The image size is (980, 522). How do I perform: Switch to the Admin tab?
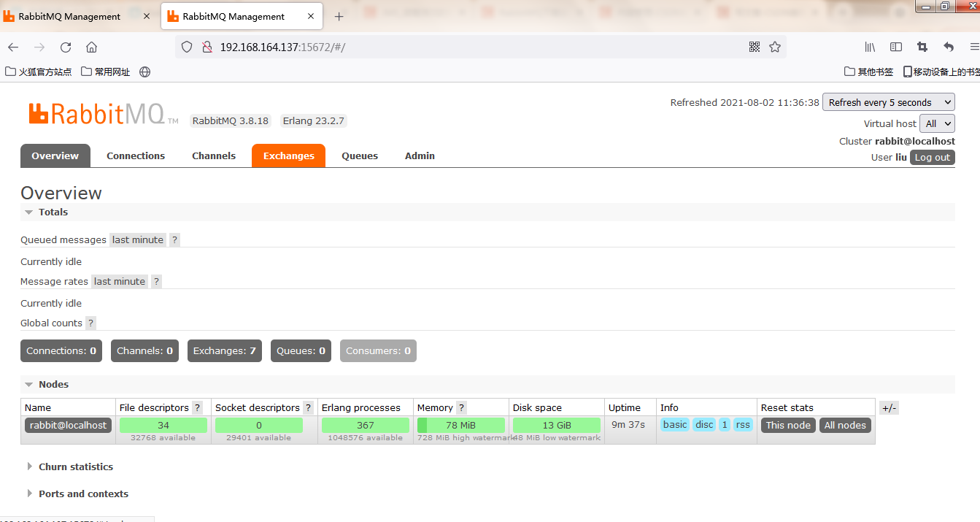click(420, 156)
